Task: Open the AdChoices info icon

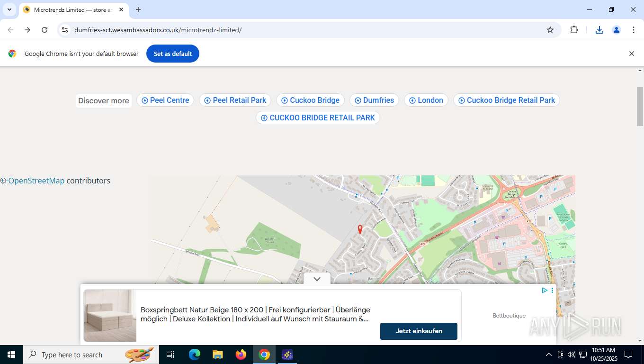Action: [545, 290]
